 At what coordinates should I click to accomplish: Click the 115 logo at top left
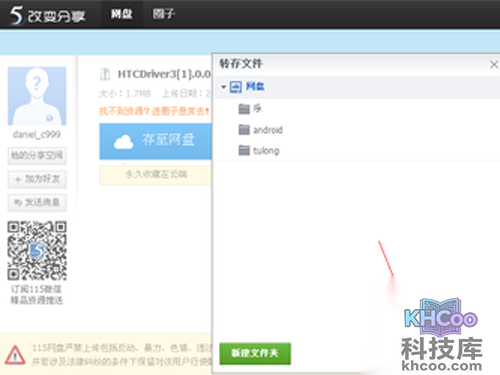pos(47,15)
